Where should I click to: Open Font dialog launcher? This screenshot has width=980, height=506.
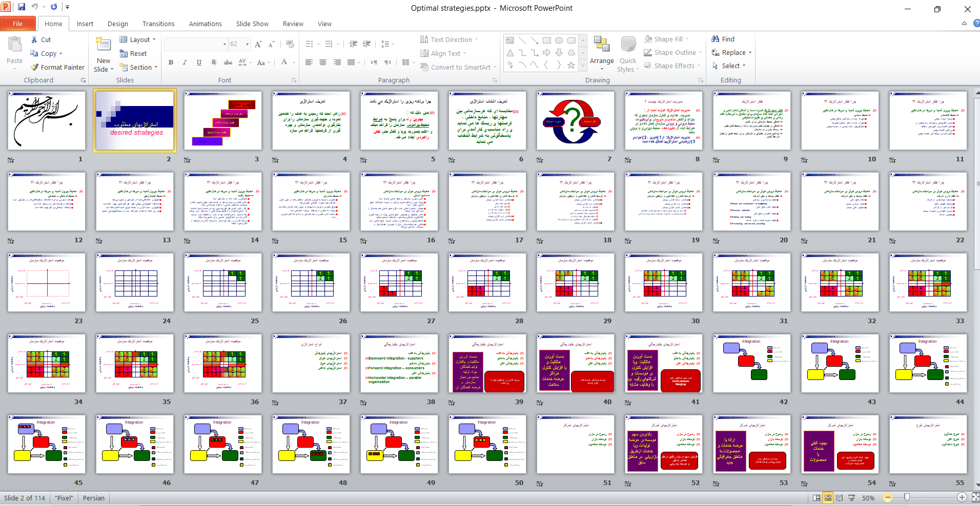tap(294, 80)
